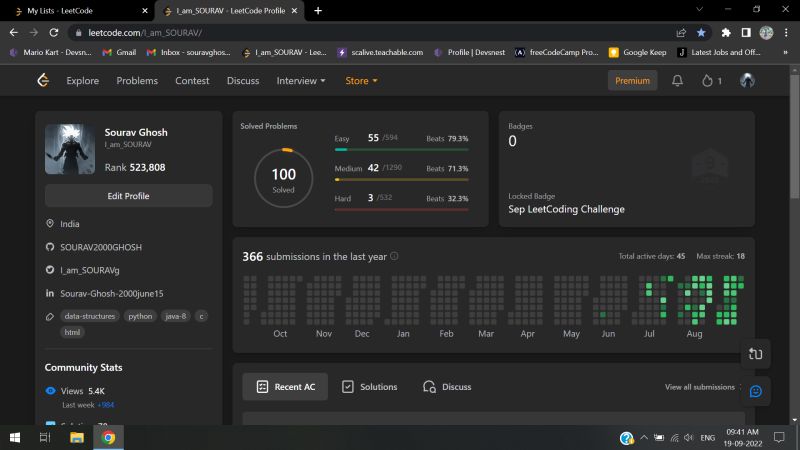Click the streak fire icon
800x450 pixels.
(706, 81)
